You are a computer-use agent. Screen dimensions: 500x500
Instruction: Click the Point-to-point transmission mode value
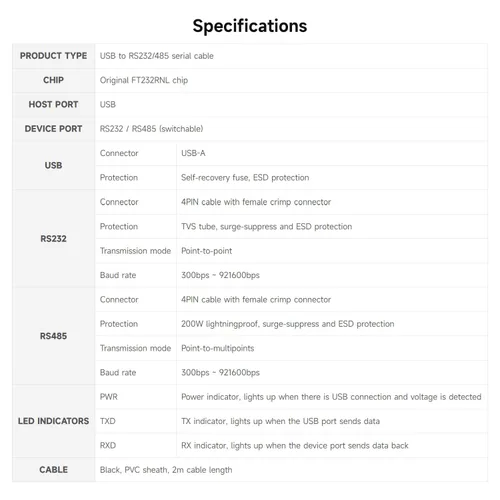click(206, 251)
